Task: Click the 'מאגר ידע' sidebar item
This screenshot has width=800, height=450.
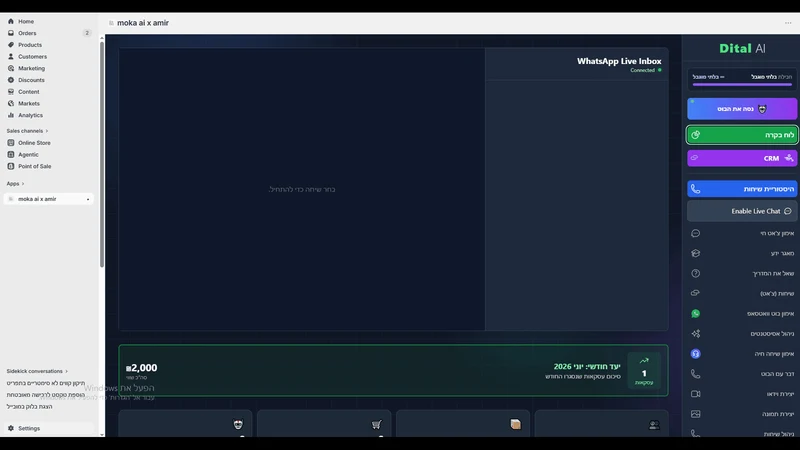Action: coord(742,253)
